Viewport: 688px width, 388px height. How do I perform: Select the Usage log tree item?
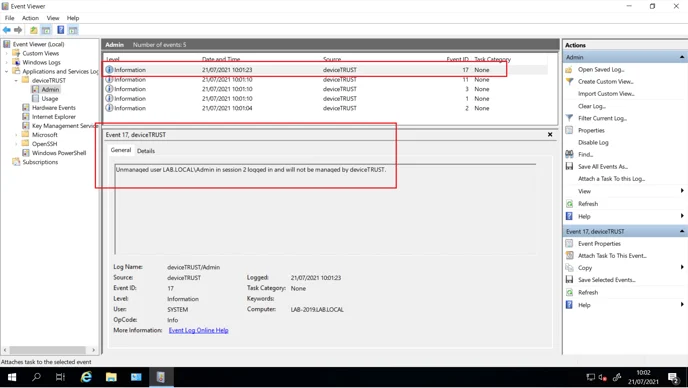click(x=49, y=99)
